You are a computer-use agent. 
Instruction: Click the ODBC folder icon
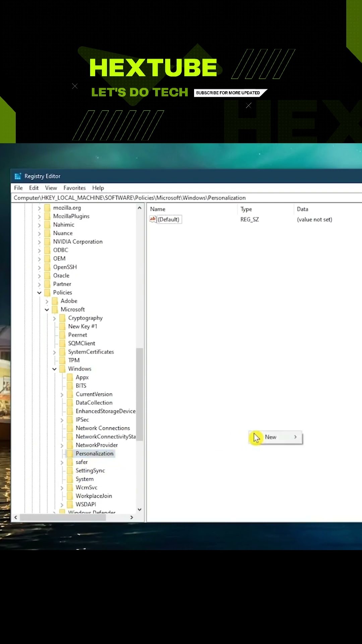point(47,250)
